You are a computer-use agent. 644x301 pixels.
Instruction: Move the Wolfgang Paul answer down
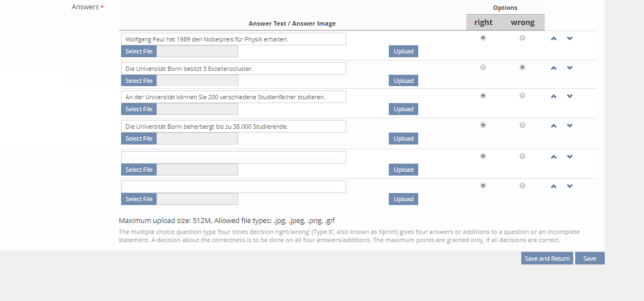(x=570, y=39)
